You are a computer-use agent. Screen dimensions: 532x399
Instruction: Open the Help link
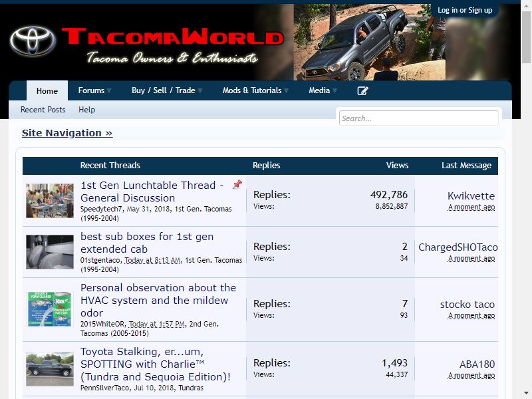tap(87, 110)
